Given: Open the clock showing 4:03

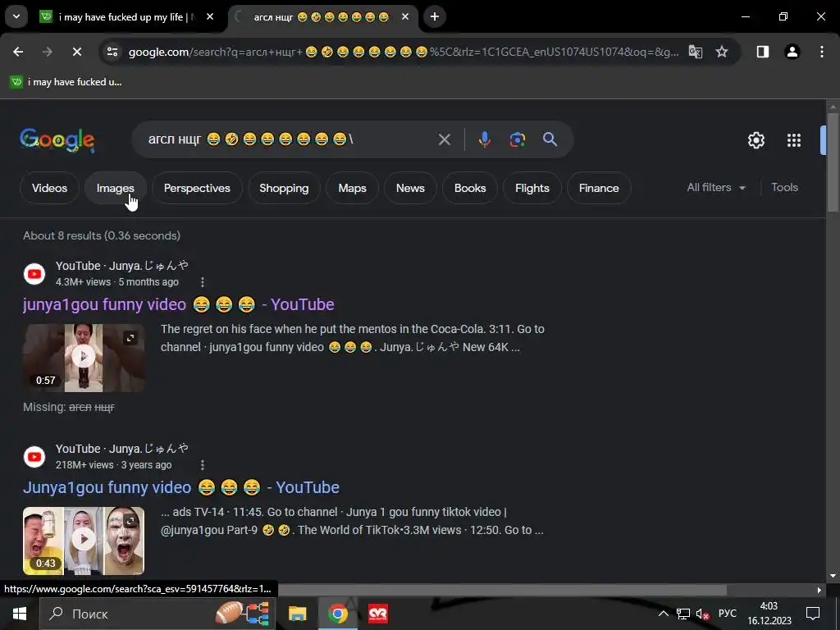Looking at the screenshot, I should [x=769, y=614].
